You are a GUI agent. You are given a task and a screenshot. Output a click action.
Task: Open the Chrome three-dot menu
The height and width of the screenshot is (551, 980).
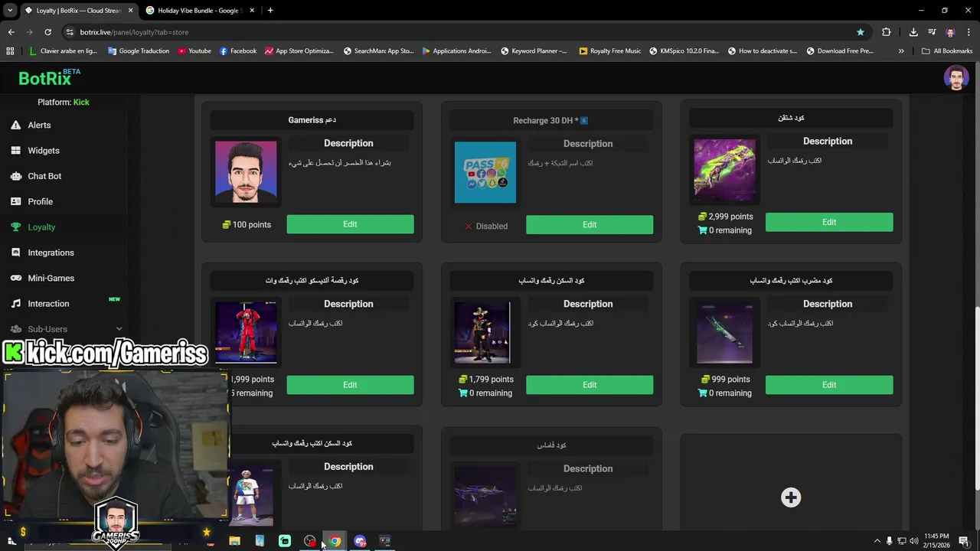point(969,32)
